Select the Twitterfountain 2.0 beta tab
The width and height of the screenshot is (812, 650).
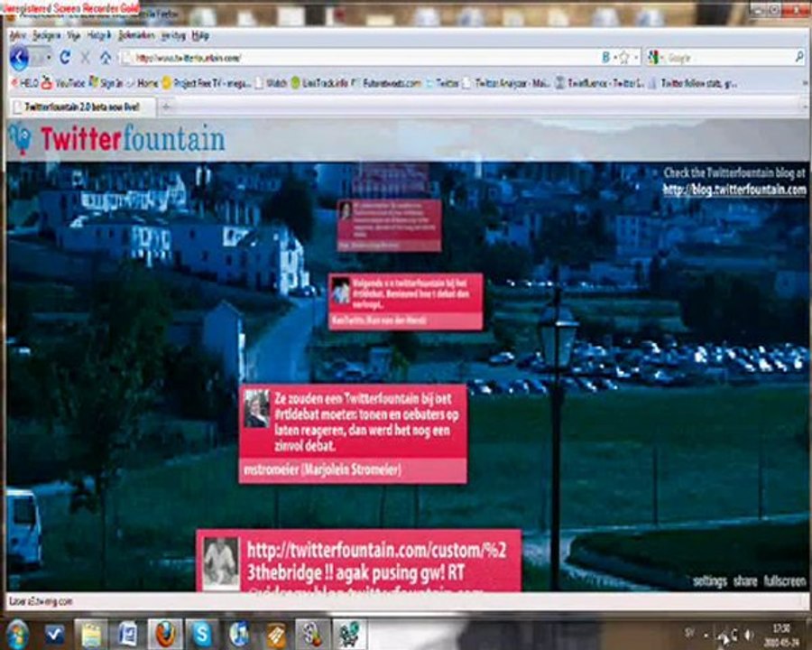click(82, 107)
